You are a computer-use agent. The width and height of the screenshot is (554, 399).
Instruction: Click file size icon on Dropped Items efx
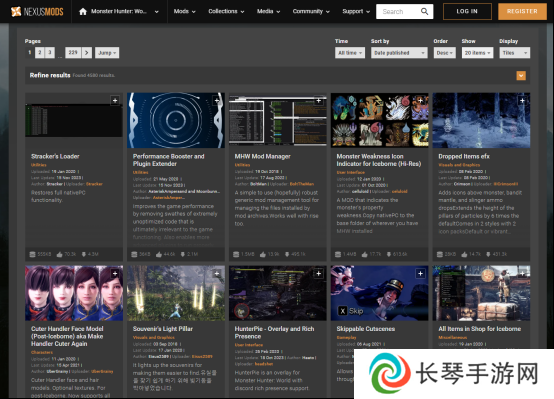point(440,254)
